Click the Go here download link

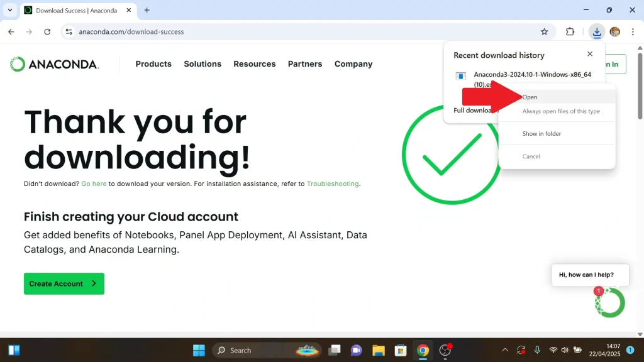click(x=94, y=184)
